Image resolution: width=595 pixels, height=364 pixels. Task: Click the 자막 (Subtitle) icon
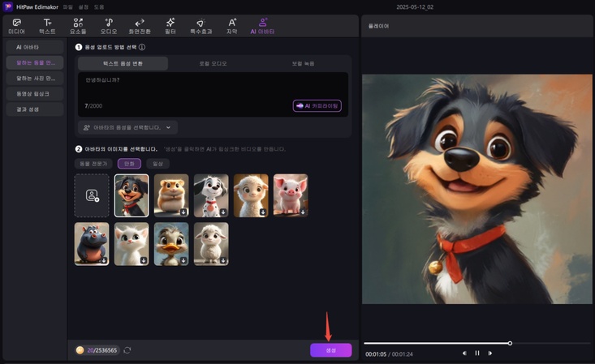tap(231, 26)
